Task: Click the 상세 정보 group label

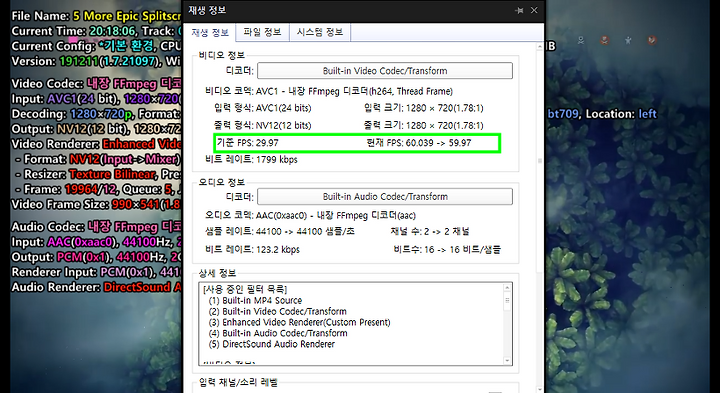Action: tap(217, 273)
